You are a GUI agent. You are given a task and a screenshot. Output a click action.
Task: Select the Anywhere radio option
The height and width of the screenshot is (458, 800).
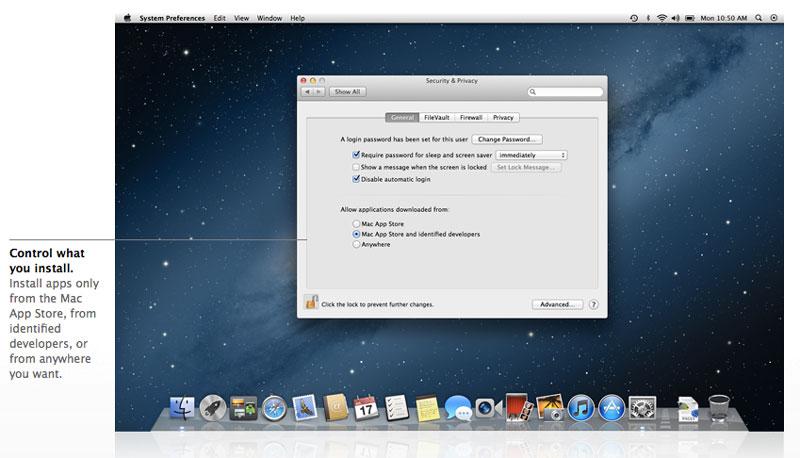point(356,244)
